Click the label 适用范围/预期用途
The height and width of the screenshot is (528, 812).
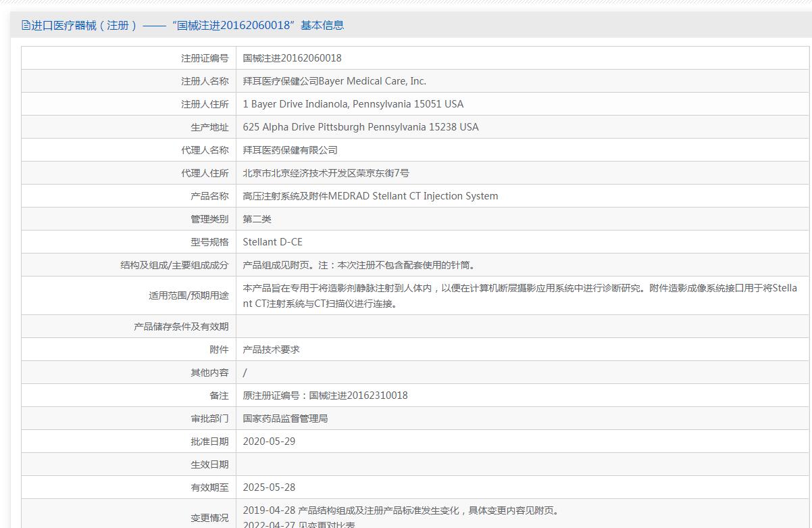[x=188, y=295]
